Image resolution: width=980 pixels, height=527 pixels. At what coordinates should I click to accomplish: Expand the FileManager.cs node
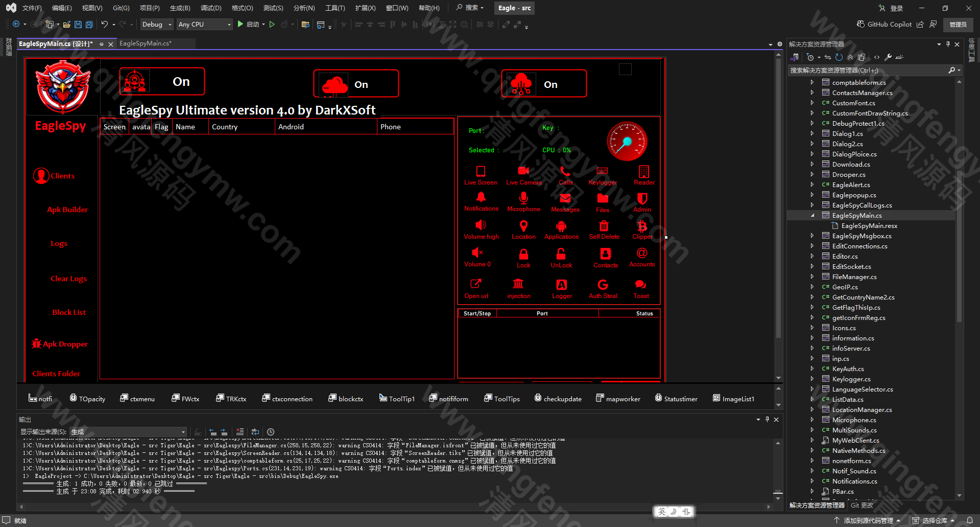click(x=812, y=277)
